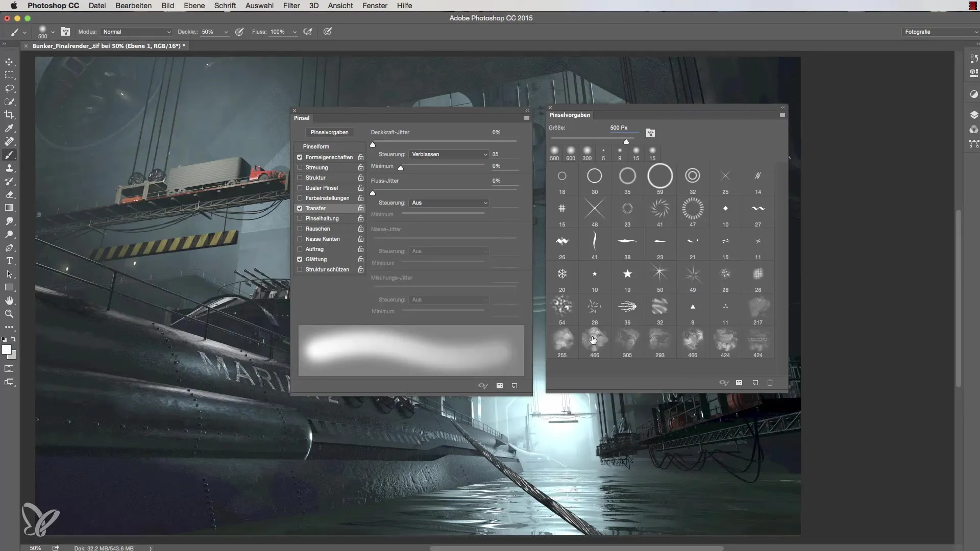Open Fluss-Jitter Steuerung Aus dropdown
This screenshot has height=551, width=980.
(x=449, y=203)
